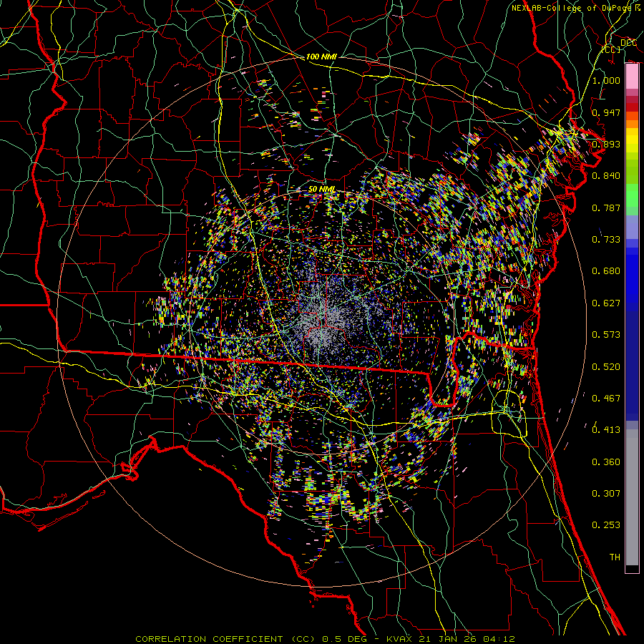Image resolution: width=644 pixels, height=644 pixels.
Task: Pick the yellow band on the color scale
Action: click(x=632, y=140)
